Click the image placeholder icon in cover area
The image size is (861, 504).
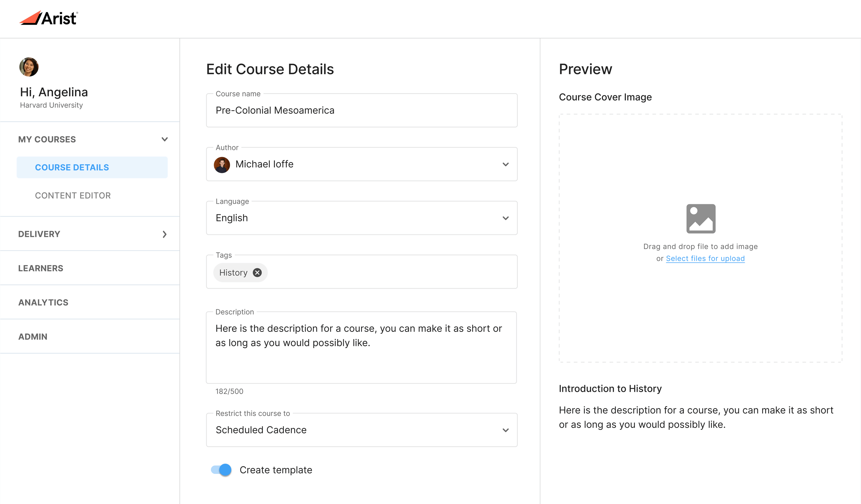[700, 219]
